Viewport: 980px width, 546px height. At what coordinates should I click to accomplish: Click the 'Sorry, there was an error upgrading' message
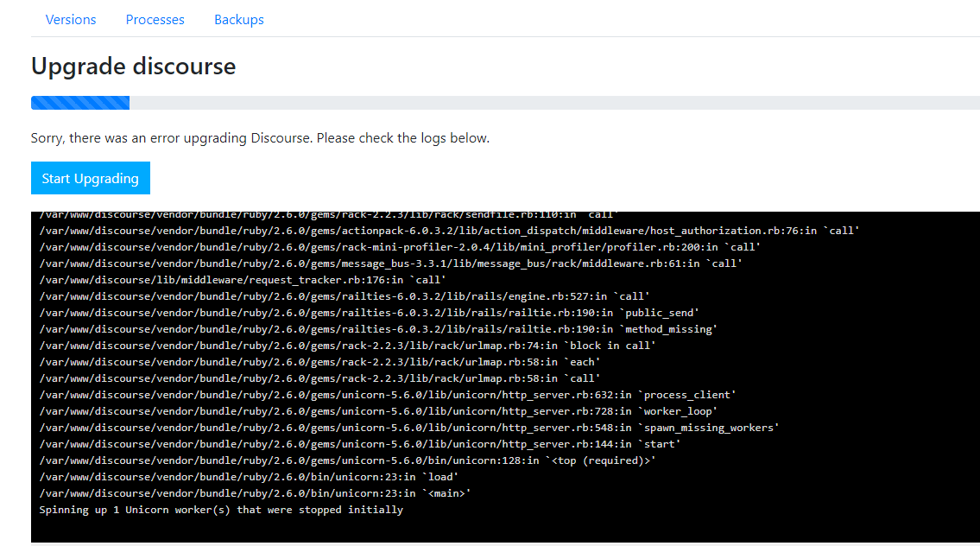click(x=260, y=137)
